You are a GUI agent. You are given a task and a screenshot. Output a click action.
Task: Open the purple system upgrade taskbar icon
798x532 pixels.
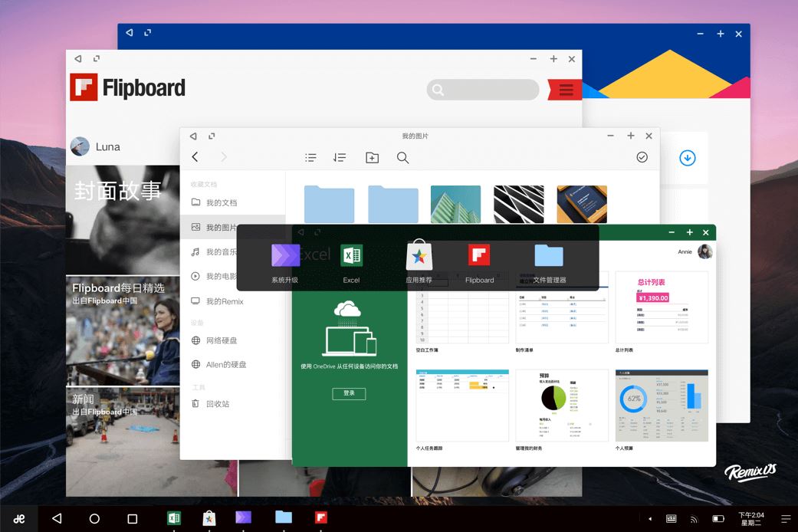coord(243,517)
